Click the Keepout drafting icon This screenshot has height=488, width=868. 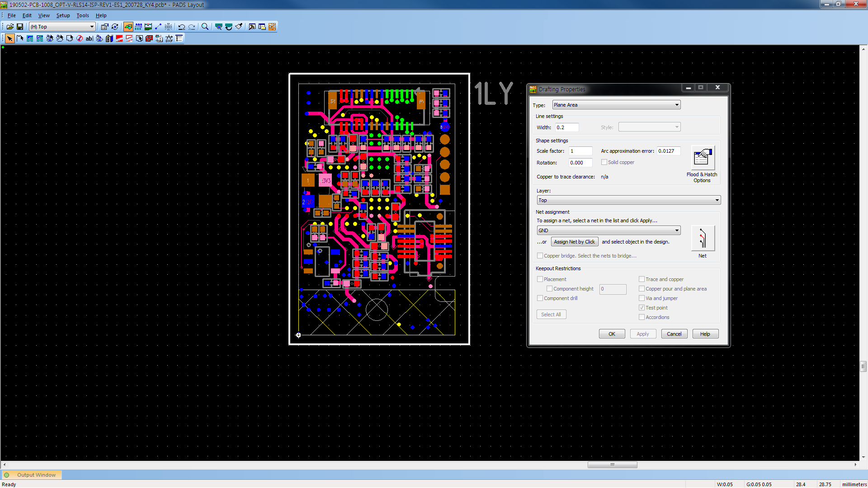[x=80, y=38]
